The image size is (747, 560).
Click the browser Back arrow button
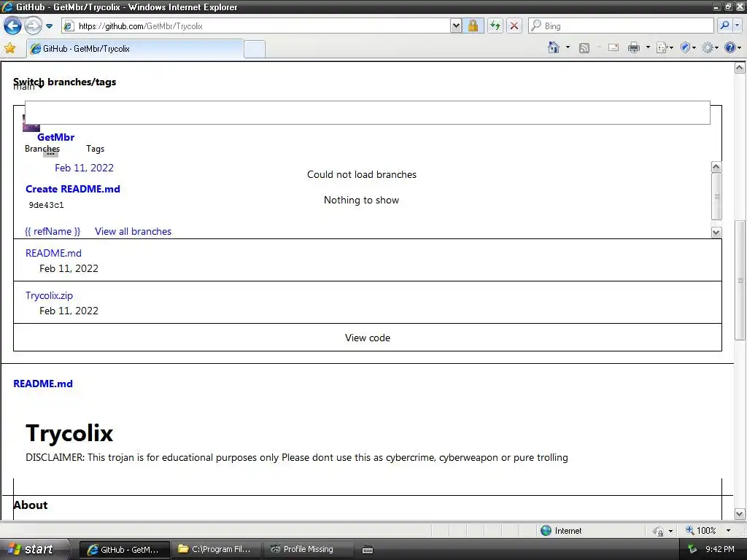coord(12,26)
